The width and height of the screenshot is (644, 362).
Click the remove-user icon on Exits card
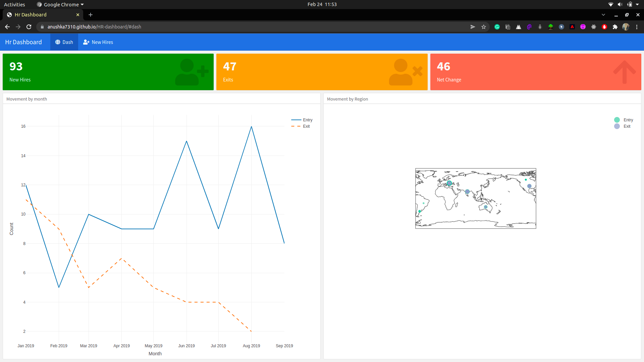[x=406, y=72]
